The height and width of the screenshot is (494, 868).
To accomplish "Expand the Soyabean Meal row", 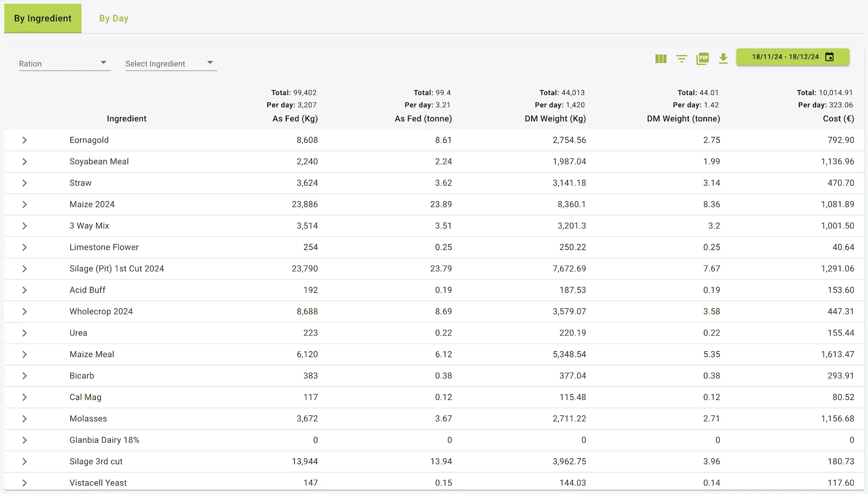I will 24,161.
